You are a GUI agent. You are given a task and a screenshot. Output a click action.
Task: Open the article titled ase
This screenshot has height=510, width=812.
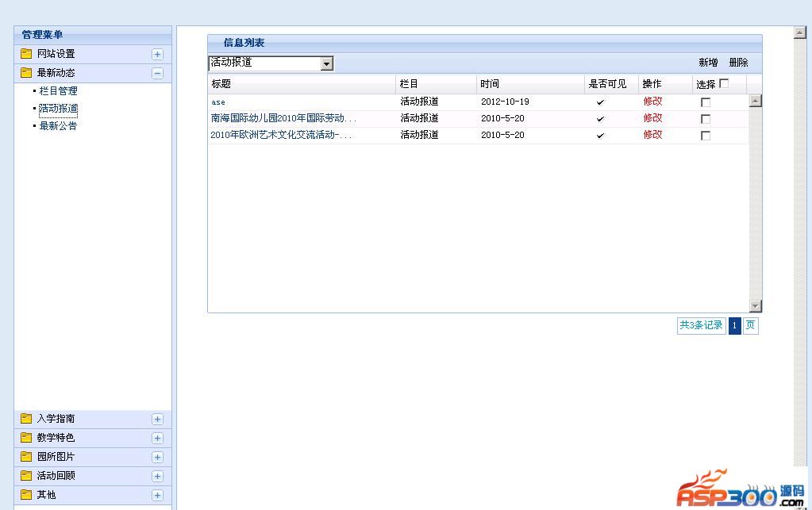pyautogui.click(x=218, y=102)
